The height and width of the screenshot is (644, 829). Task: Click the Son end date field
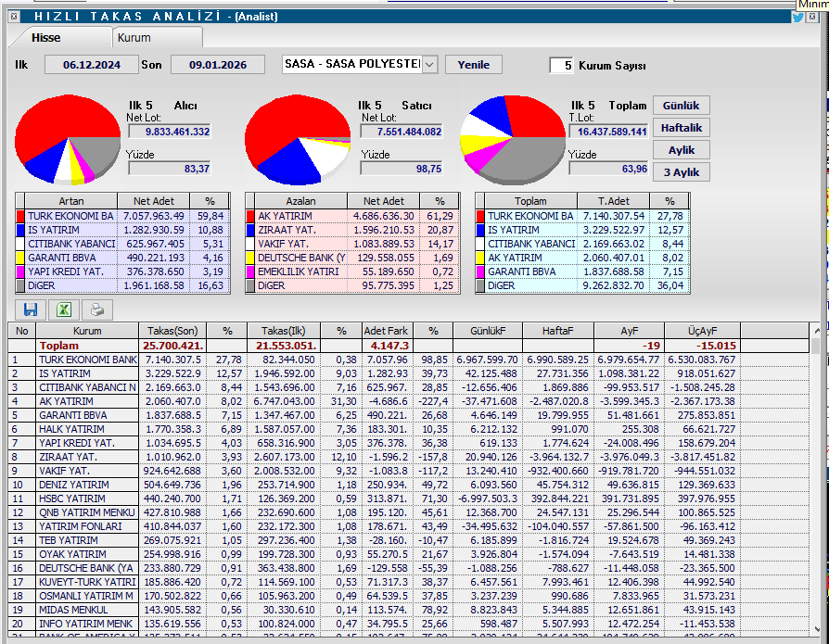pyautogui.click(x=217, y=65)
